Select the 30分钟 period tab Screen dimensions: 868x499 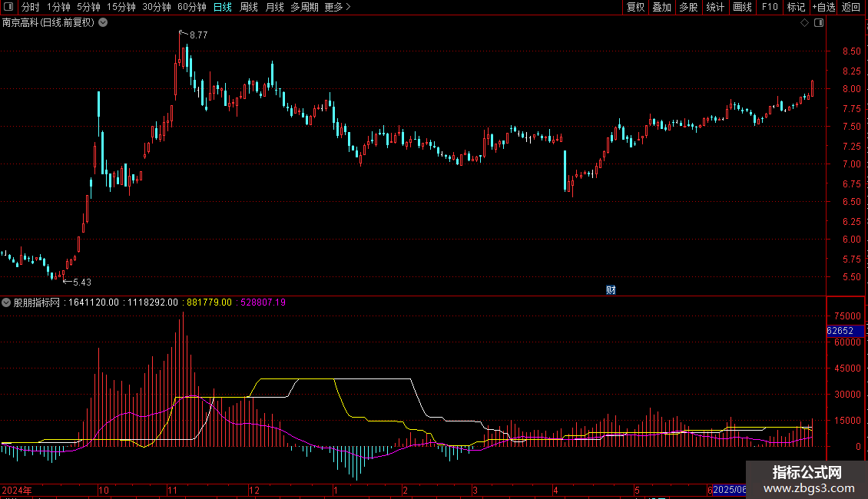[157, 7]
